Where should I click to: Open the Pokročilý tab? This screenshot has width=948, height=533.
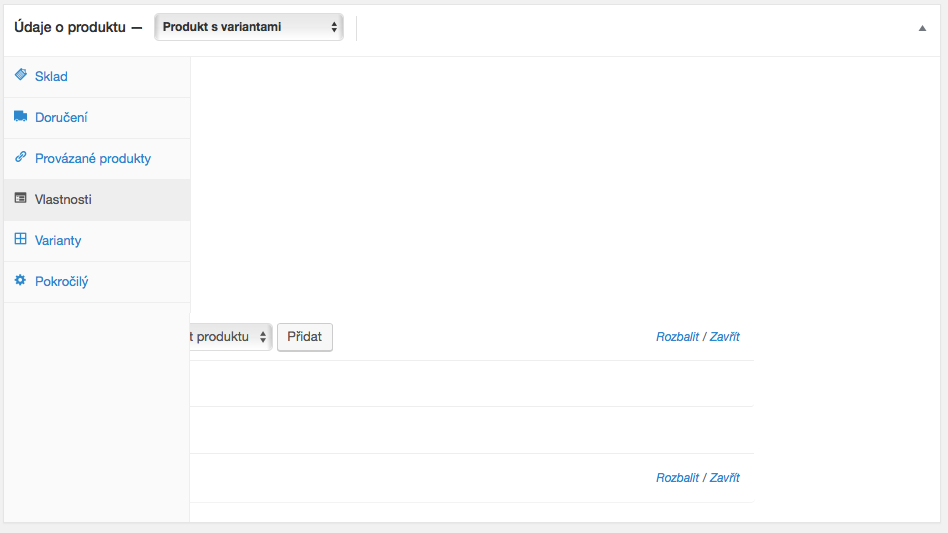(62, 282)
